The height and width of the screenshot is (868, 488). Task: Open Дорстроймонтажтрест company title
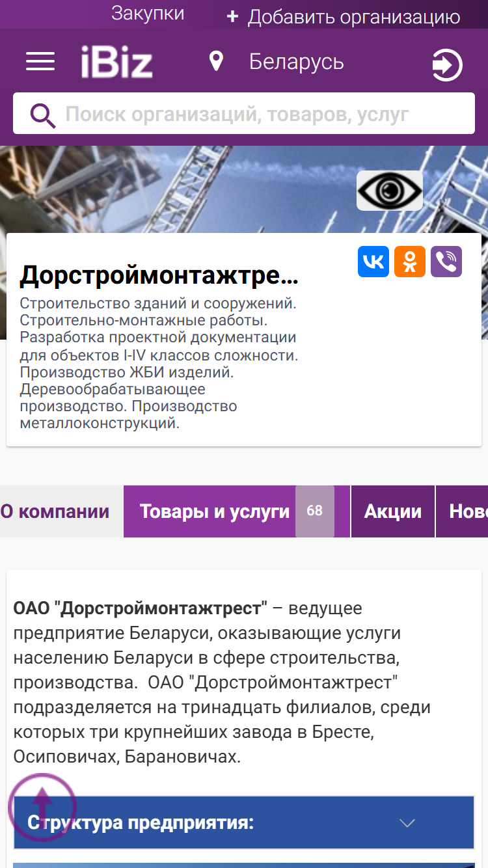[159, 277]
